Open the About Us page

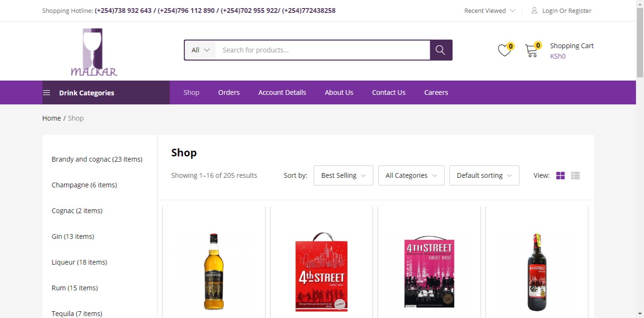pyautogui.click(x=339, y=92)
